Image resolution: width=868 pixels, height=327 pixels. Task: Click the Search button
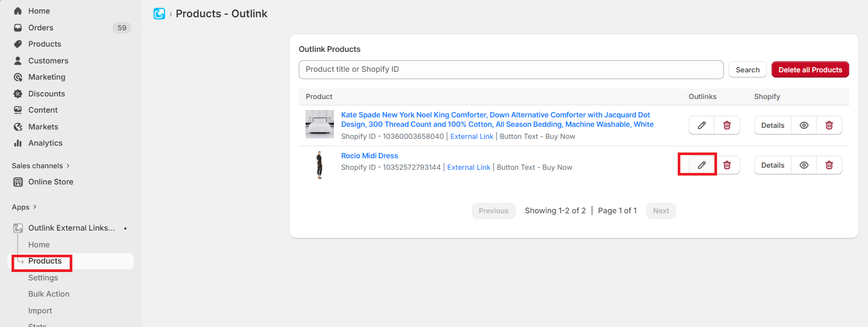tap(747, 70)
